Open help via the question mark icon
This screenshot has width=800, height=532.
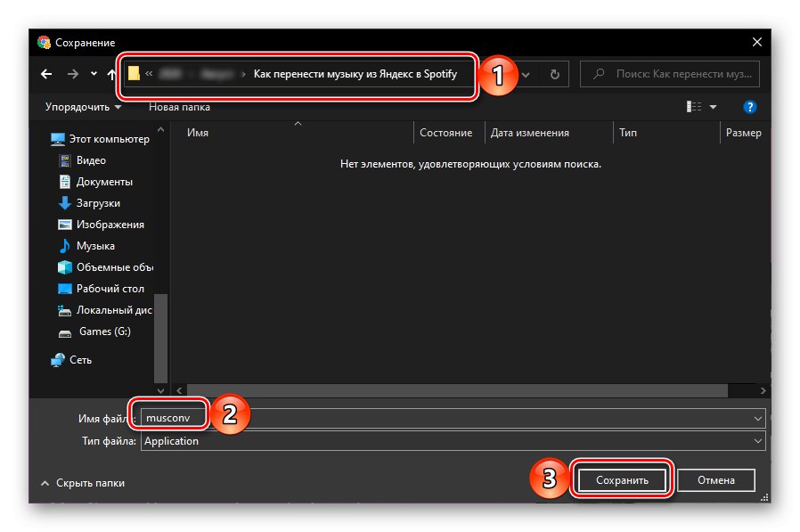pyautogui.click(x=749, y=107)
